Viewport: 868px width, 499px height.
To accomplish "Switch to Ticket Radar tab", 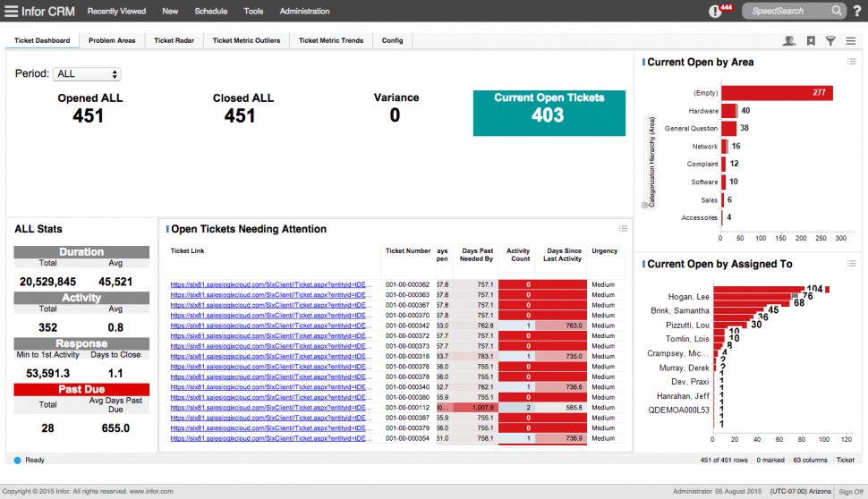I will 174,40.
